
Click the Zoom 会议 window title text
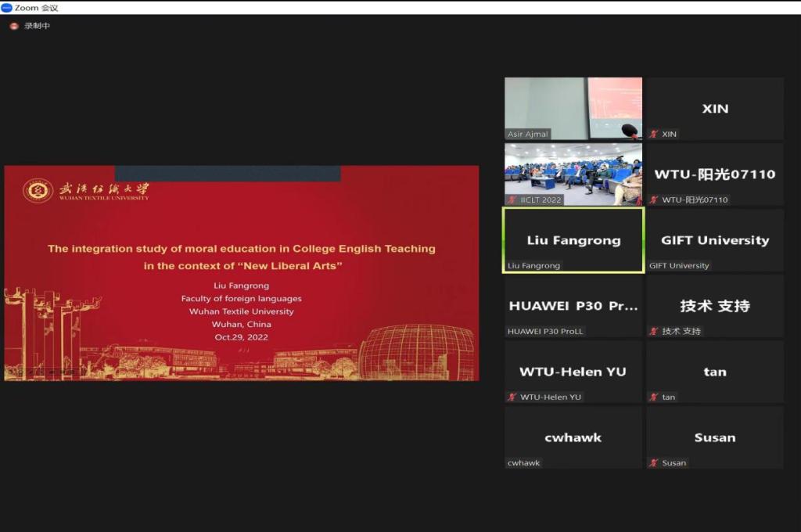pos(36,8)
